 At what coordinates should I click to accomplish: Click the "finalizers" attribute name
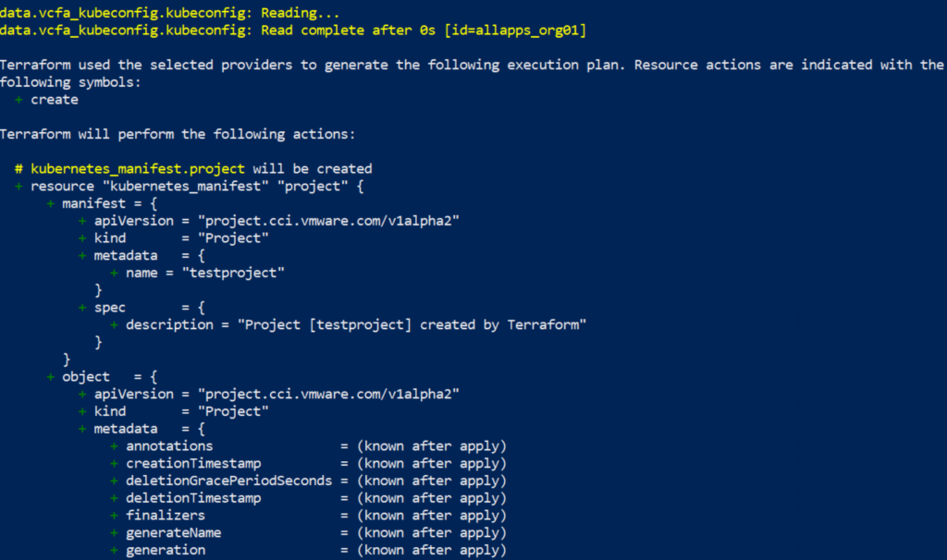click(166, 516)
